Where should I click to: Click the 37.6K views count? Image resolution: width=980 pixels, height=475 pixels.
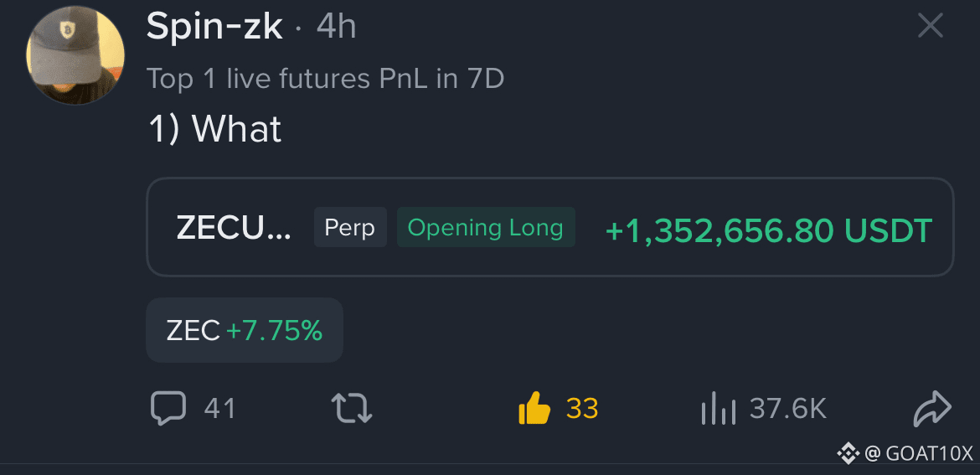[x=787, y=409]
